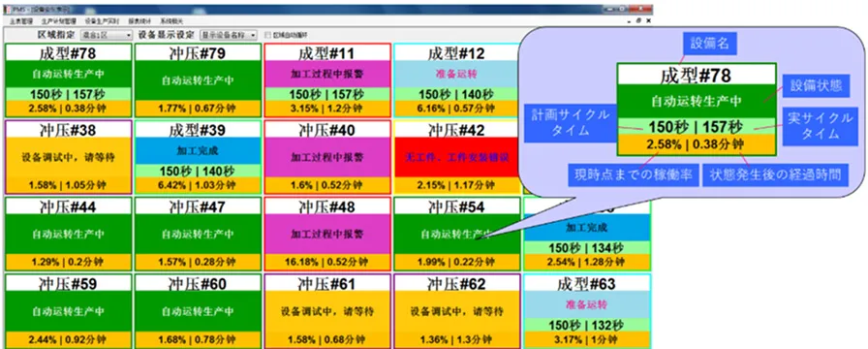
Task: Toggle the auto-cycle checkbox in the toolbar
Action: pyautogui.click(x=268, y=35)
